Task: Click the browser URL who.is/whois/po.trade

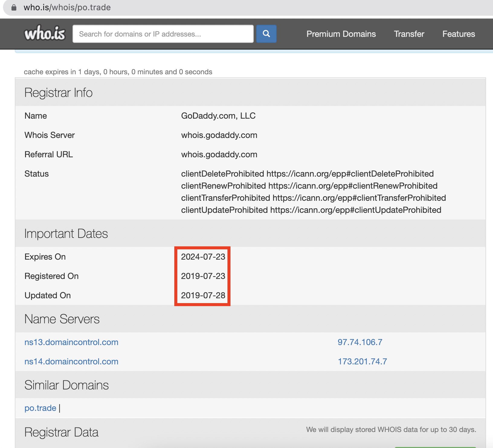Action: [67, 8]
